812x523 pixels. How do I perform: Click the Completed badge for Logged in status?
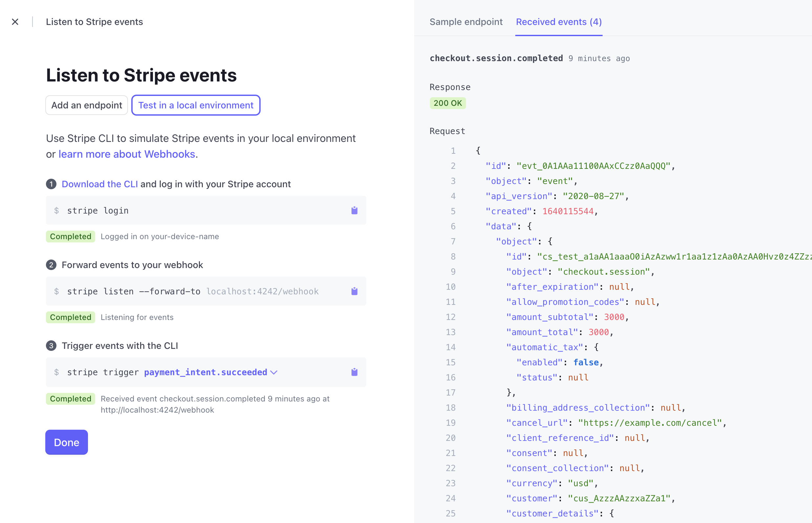pos(71,237)
